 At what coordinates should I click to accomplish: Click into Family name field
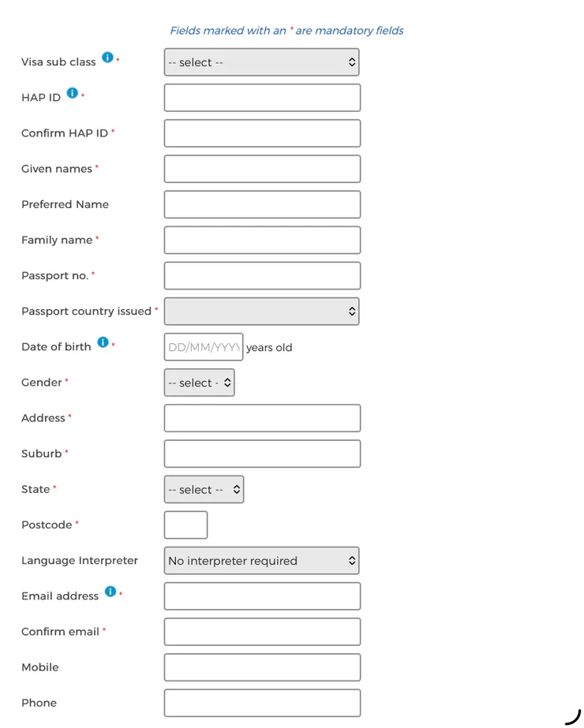tap(262, 241)
